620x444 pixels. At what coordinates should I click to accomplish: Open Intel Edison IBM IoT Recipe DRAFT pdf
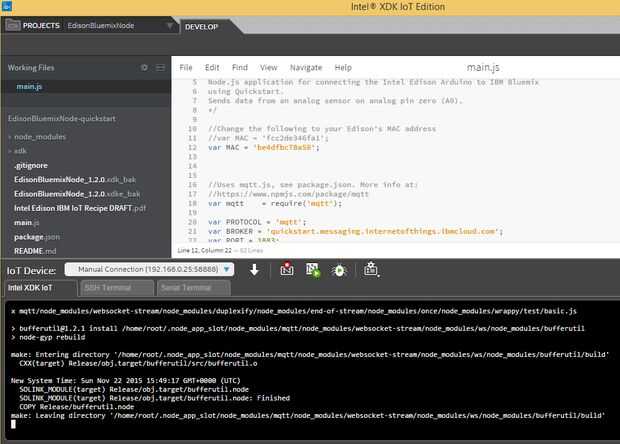click(80, 208)
